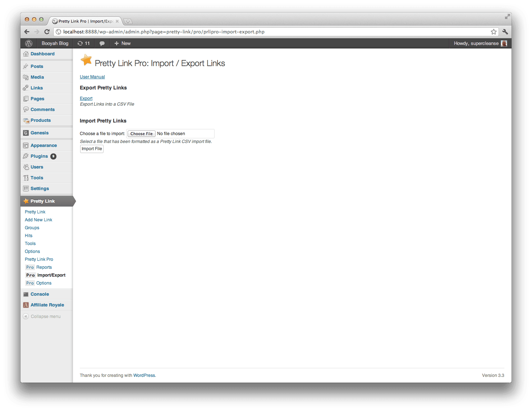Click the Export link
Viewport: 532px width, 411px height.
[86, 98]
